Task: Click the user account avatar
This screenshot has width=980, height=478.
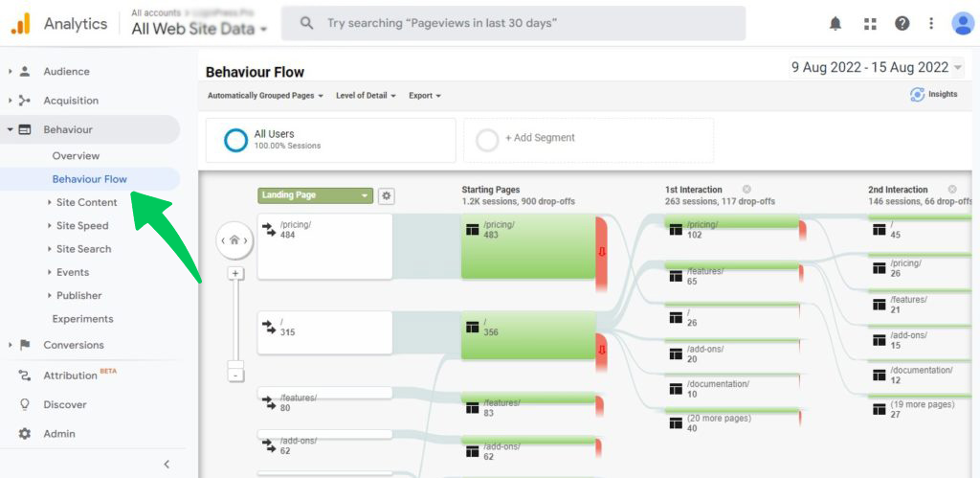Action: coord(963,23)
